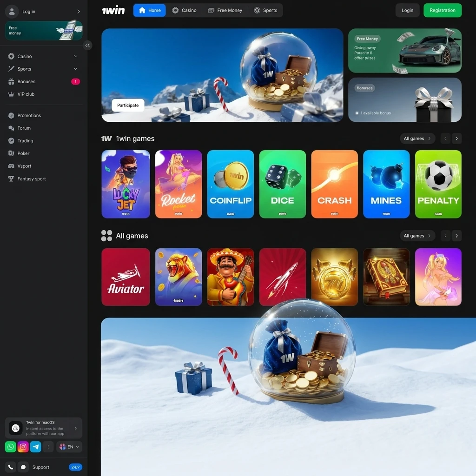Open WhatsApp contact icon
The image size is (476, 476).
[x=10, y=447]
